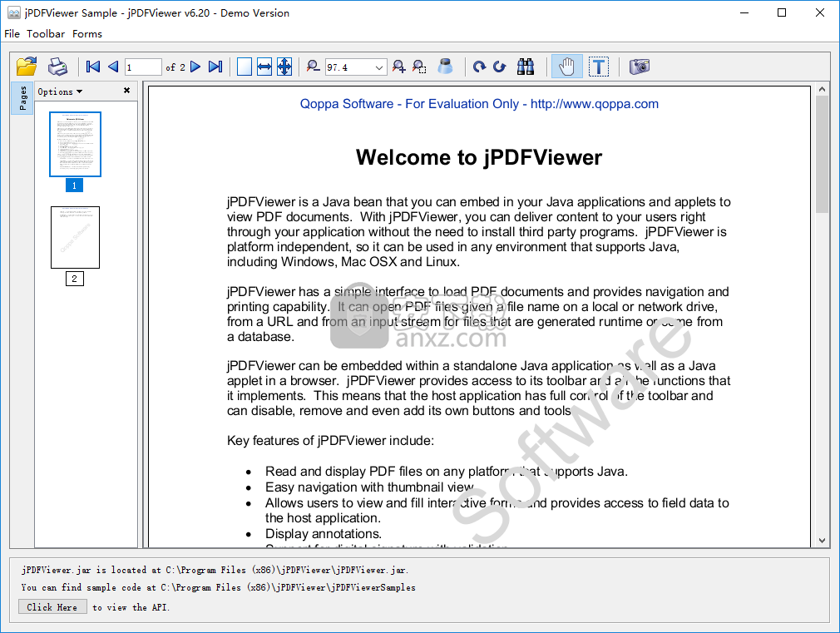Click the page number input field
The width and height of the screenshot is (840, 633).
[142, 67]
